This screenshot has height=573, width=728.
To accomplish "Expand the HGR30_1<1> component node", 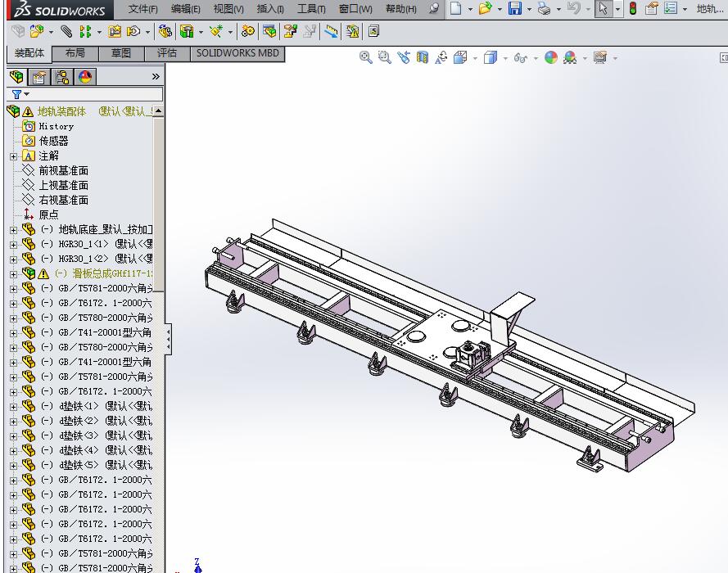I will pyautogui.click(x=13, y=245).
